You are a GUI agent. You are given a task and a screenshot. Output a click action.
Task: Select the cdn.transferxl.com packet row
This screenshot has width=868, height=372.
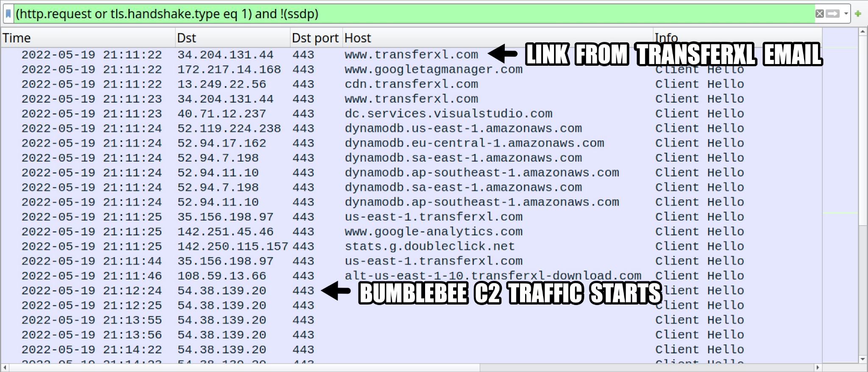(x=411, y=84)
